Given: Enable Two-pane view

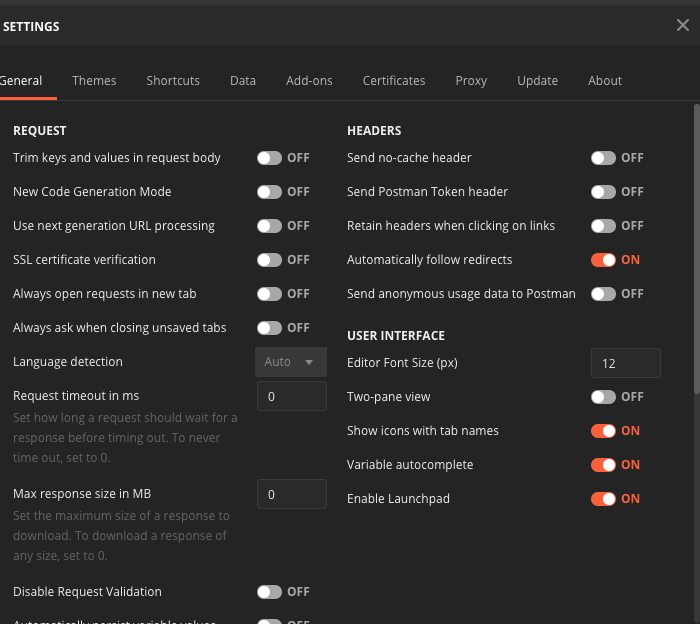Looking at the screenshot, I should (603, 397).
